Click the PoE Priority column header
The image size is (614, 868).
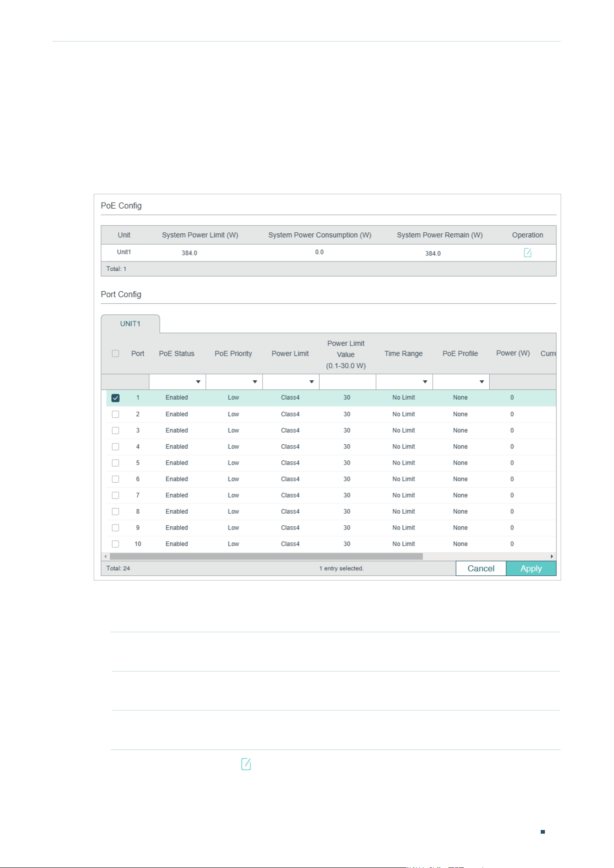[233, 353]
